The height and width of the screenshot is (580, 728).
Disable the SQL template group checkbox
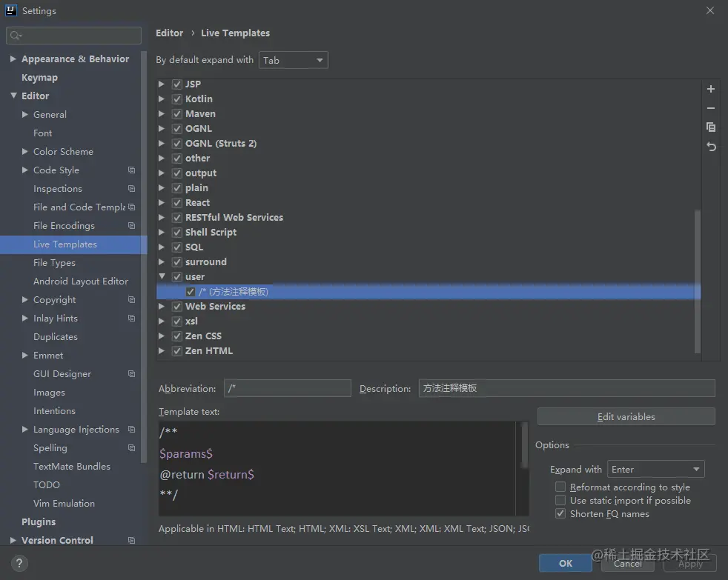pos(177,247)
